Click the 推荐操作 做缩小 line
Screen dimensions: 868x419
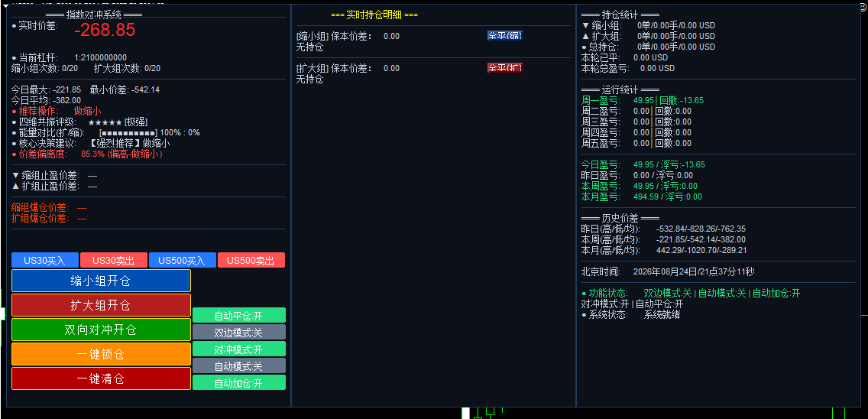point(57,111)
